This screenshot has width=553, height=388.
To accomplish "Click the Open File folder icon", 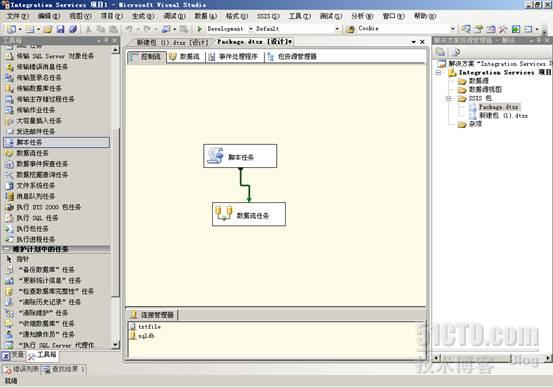I will click(x=48, y=29).
